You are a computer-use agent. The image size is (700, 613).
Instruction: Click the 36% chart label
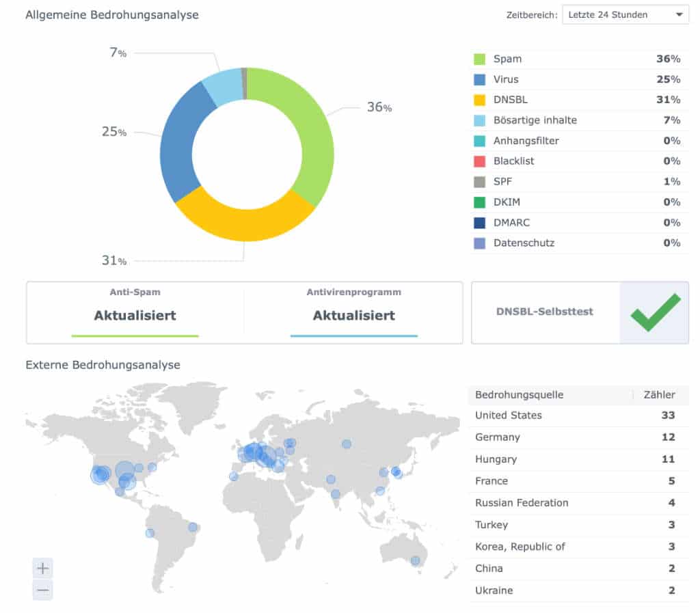click(x=379, y=107)
